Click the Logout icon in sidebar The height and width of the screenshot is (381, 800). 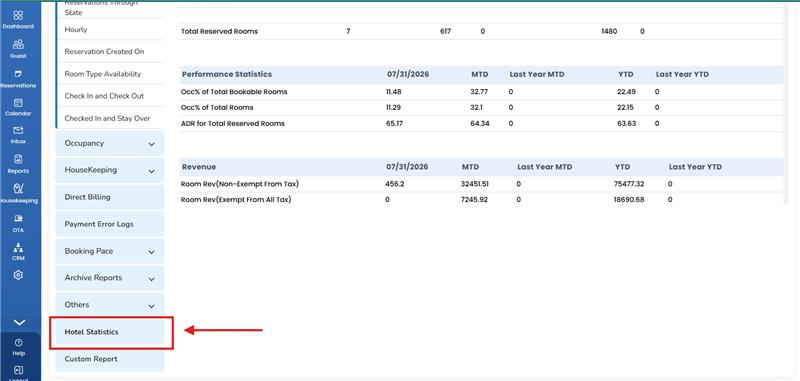click(x=18, y=370)
